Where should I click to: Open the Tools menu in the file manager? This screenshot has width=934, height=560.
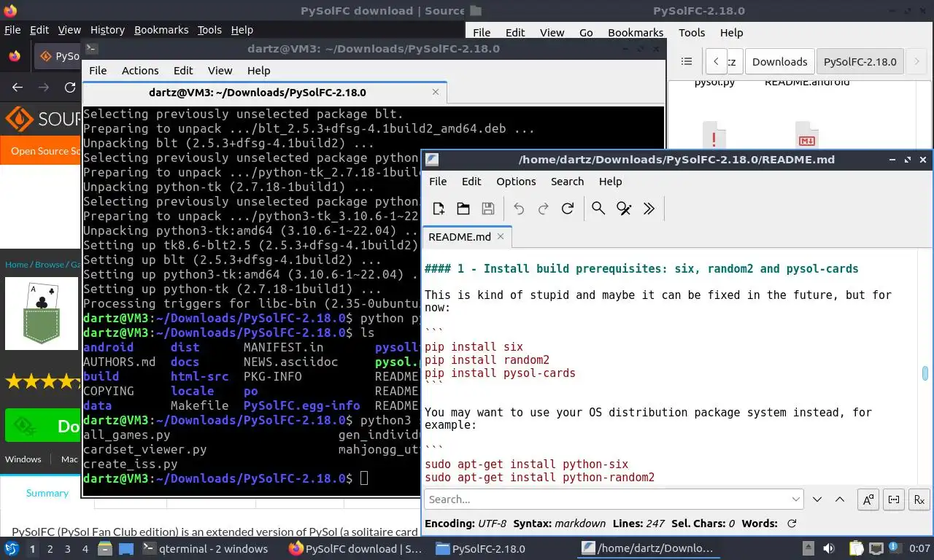(692, 33)
